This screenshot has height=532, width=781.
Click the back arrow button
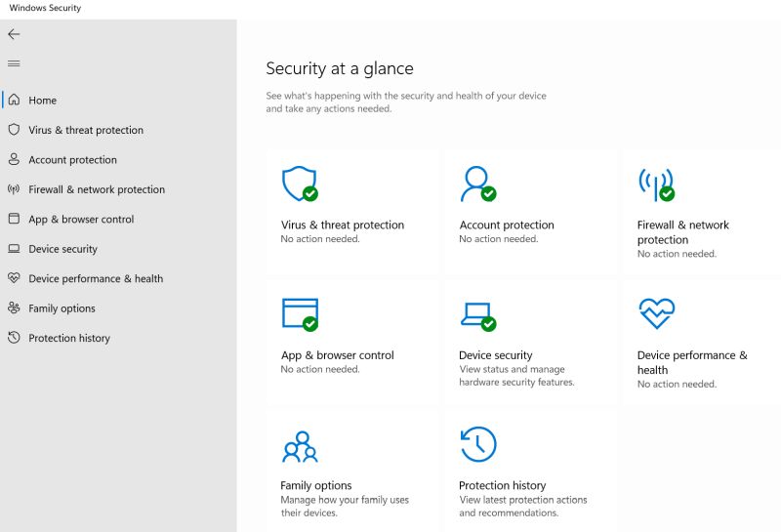[x=14, y=34]
